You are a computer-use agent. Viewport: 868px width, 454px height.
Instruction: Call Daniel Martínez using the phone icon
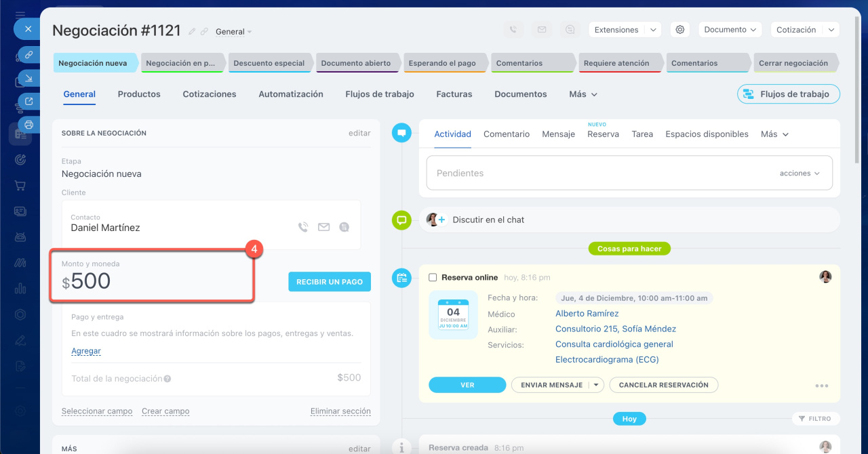pyautogui.click(x=303, y=228)
